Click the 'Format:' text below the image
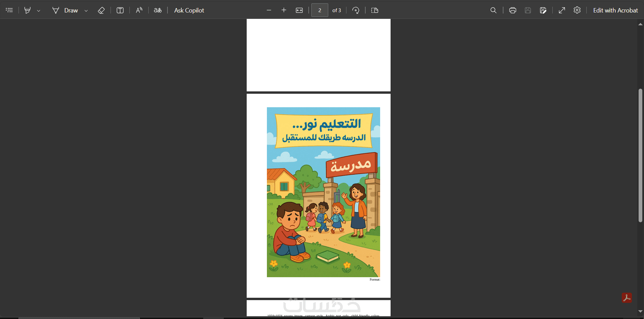Image resolution: width=644 pixels, height=319 pixels. coord(375,280)
